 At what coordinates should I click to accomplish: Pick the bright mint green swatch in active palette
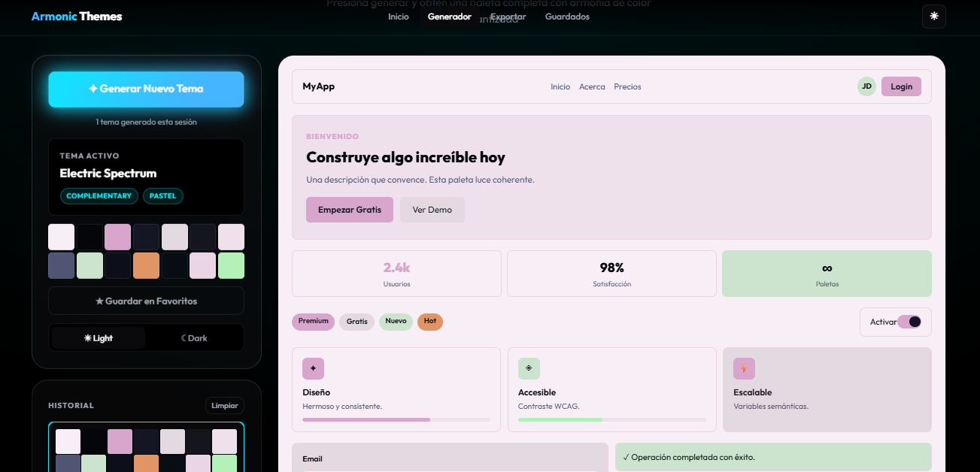coord(231,265)
